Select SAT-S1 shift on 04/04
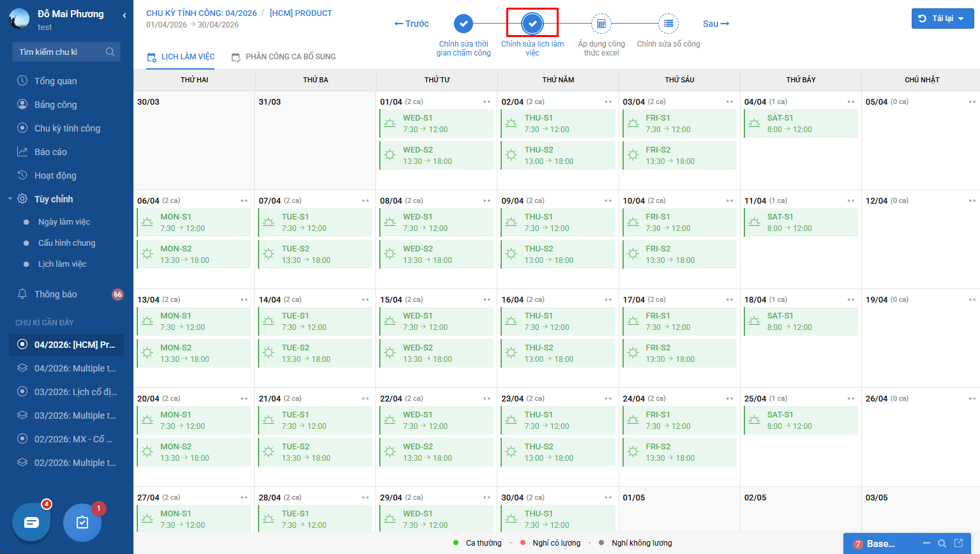The width and height of the screenshot is (980, 554). click(801, 123)
